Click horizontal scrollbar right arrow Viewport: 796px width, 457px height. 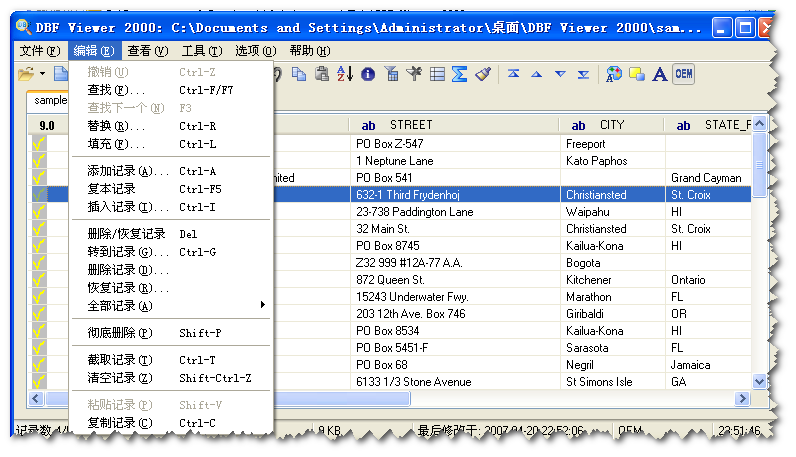click(x=742, y=399)
